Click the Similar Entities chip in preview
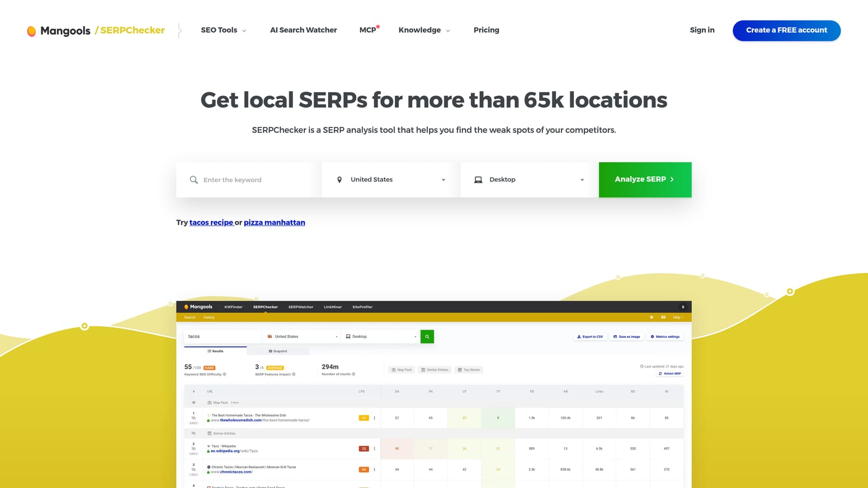Screen dimensions: 868x488 435,370
